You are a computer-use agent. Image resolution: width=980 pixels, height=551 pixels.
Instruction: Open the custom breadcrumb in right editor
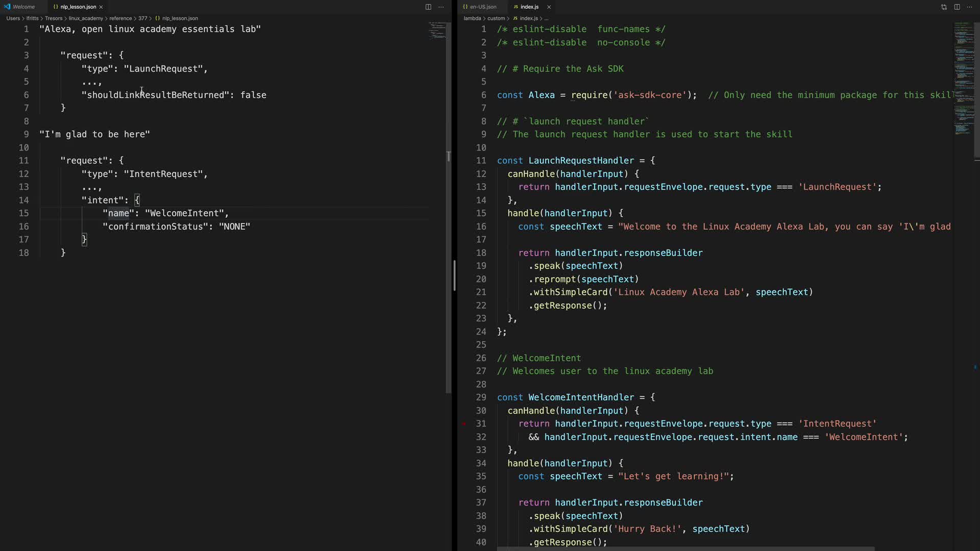click(496, 18)
